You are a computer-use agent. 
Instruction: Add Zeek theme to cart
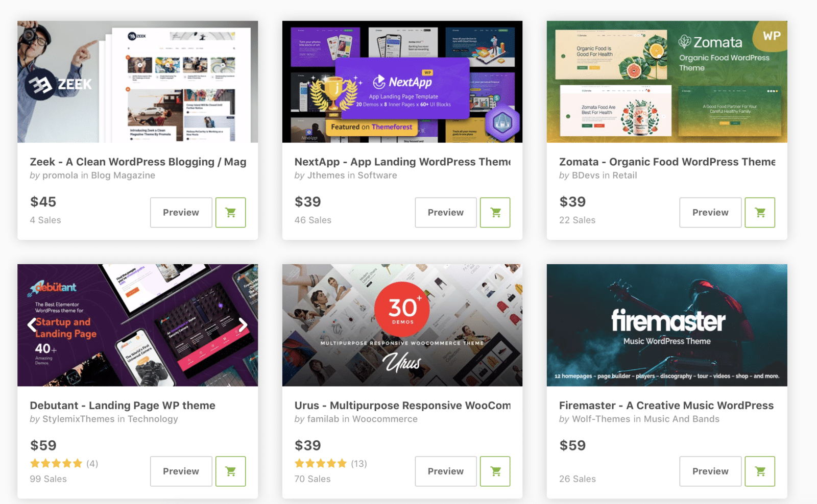point(230,212)
